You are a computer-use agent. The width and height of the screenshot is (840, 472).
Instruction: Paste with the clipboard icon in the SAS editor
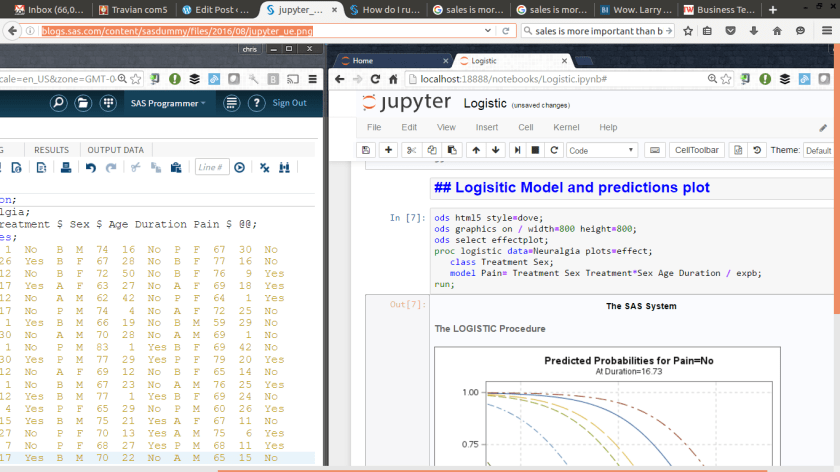point(176,168)
